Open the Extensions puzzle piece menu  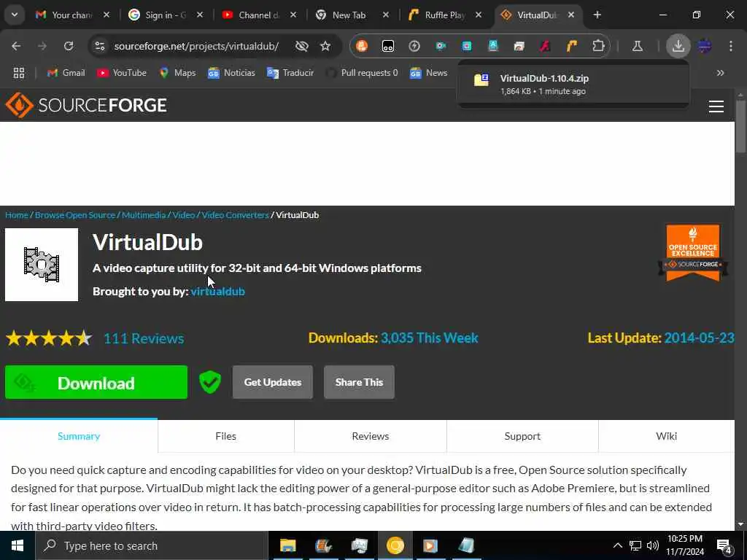[598, 46]
